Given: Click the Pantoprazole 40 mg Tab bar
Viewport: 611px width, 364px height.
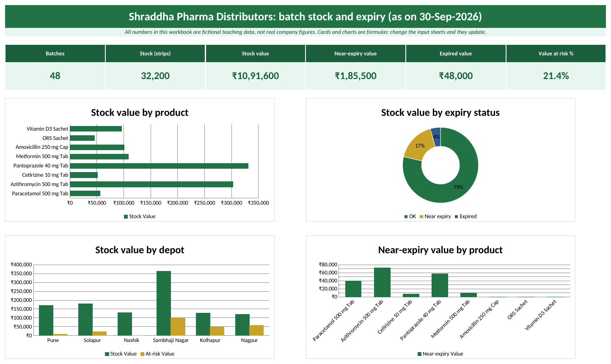Looking at the screenshot, I should click(x=159, y=166).
